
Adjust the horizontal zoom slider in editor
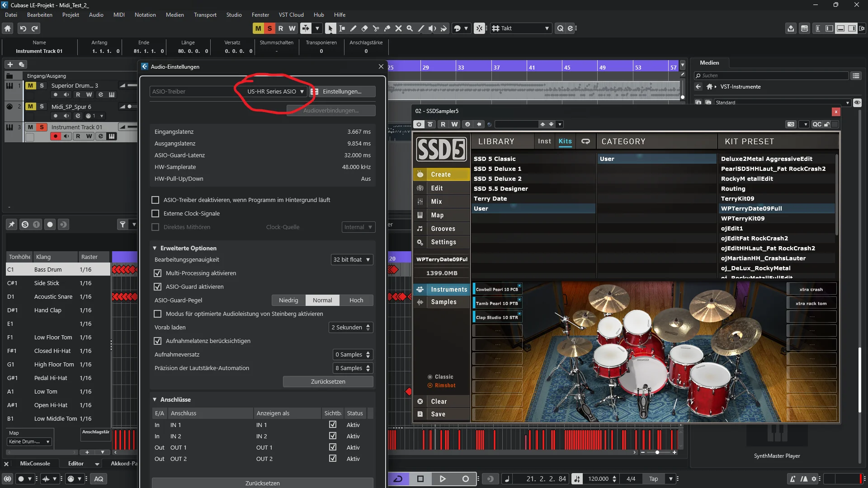(657, 452)
